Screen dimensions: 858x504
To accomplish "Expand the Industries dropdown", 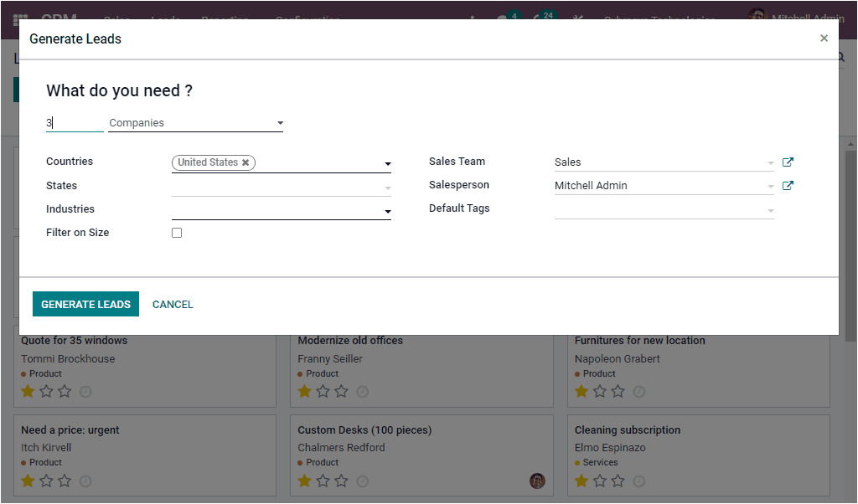I will pyautogui.click(x=387, y=210).
